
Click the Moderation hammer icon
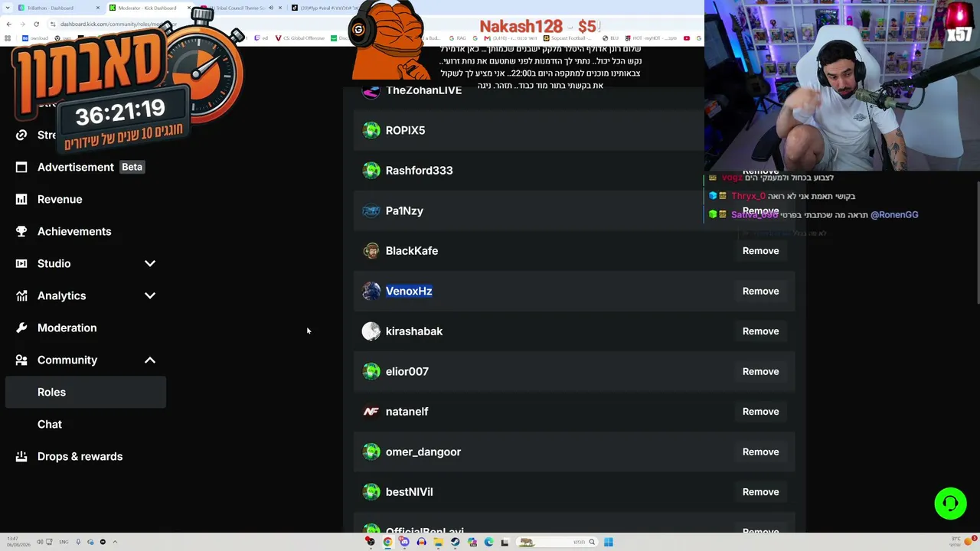pyautogui.click(x=21, y=328)
